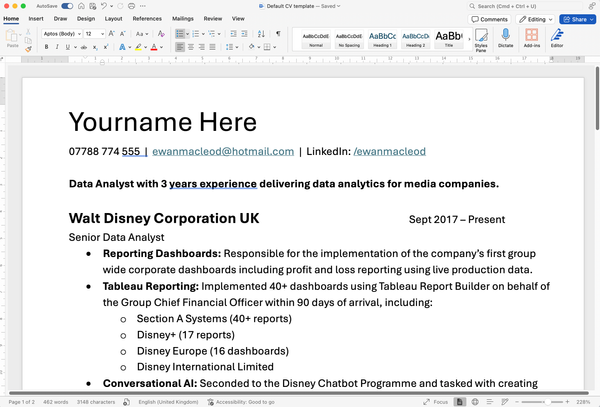Open the Editor pane

pos(557,38)
